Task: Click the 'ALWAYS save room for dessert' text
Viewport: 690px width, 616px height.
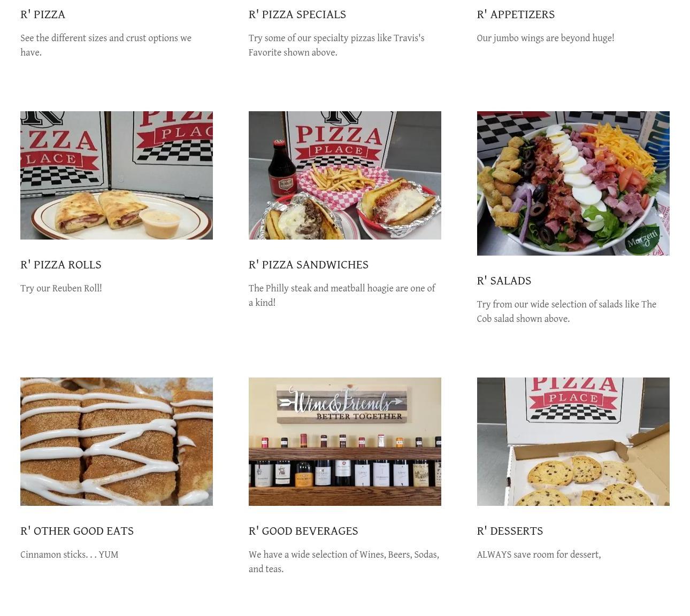Action: (539, 555)
